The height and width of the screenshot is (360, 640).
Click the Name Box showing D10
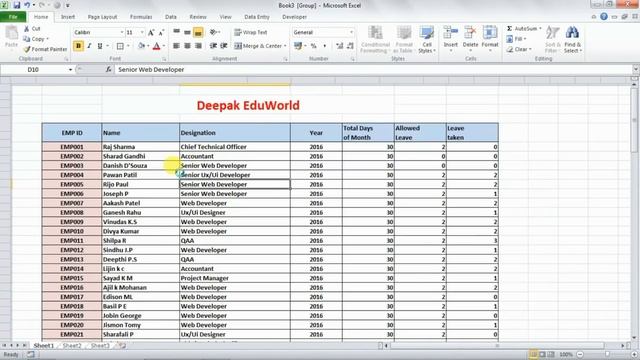[33, 69]
